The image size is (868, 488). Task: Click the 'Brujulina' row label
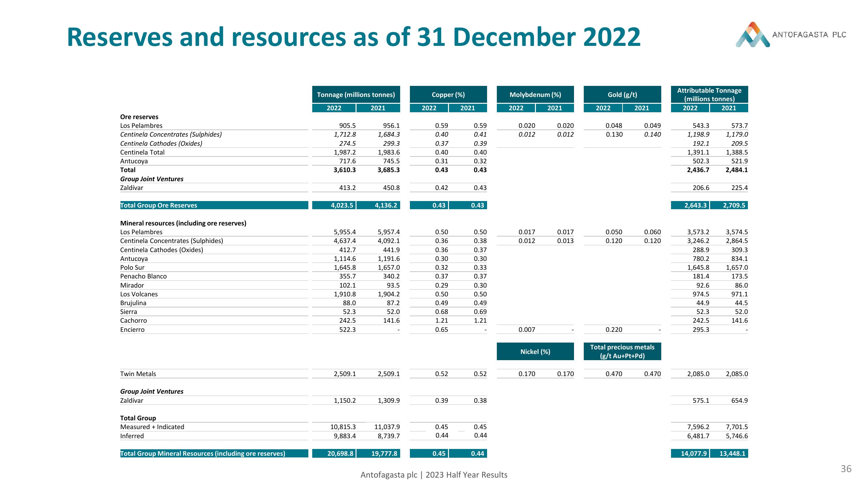pos(133,303)
